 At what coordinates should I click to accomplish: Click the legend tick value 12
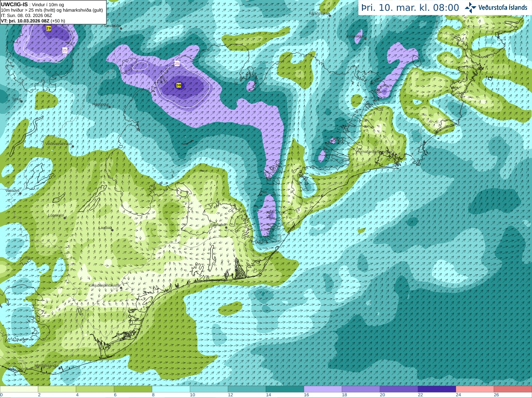[230, 395]
